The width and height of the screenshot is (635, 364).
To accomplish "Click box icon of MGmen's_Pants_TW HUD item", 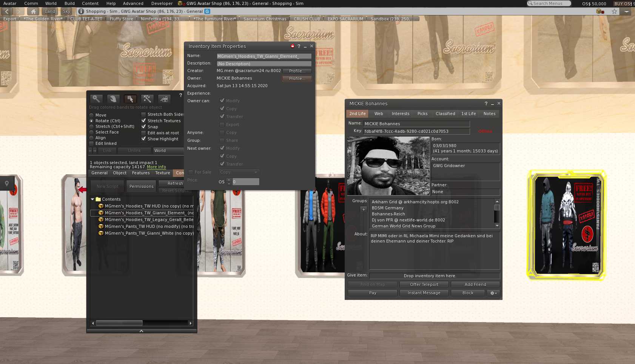I will coord(101,226).
